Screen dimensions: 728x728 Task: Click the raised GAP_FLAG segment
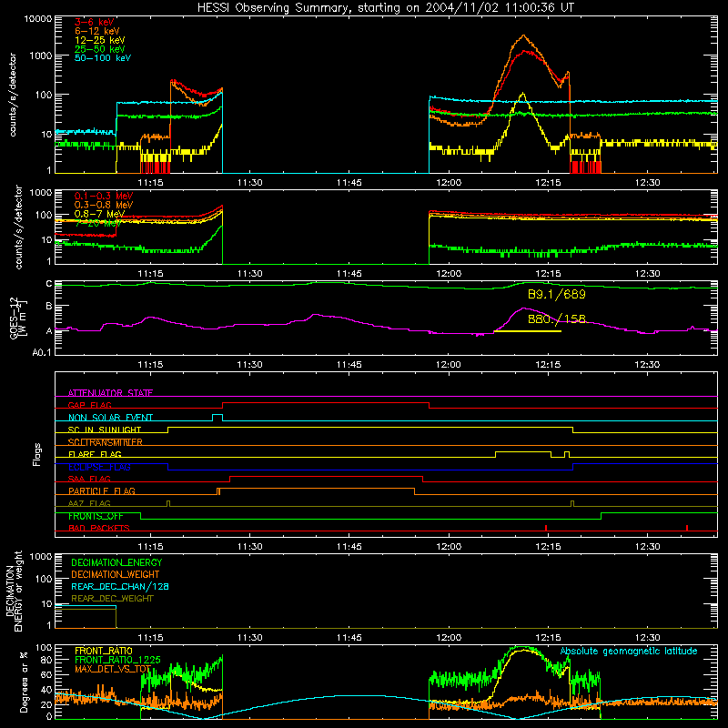point(326,403)
